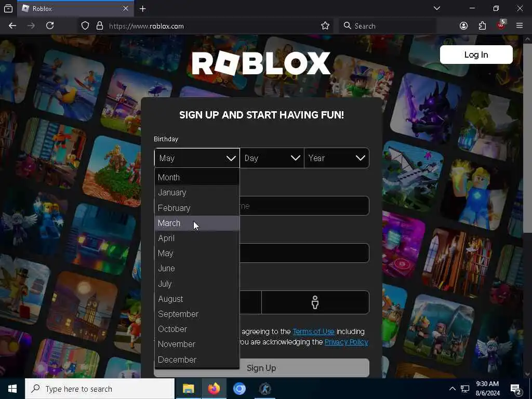List all tabs with dropdown arrow
The width and height of the screenshot is (532, 399).
pyautogui.click(x=436, y=8)
